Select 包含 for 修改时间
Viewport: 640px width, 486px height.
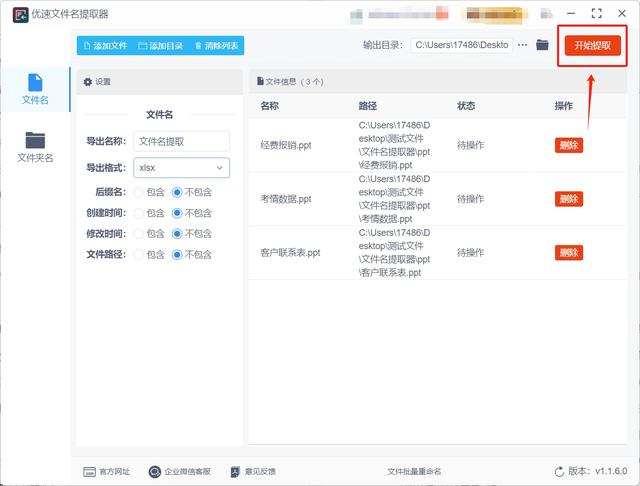pos(139,234)
